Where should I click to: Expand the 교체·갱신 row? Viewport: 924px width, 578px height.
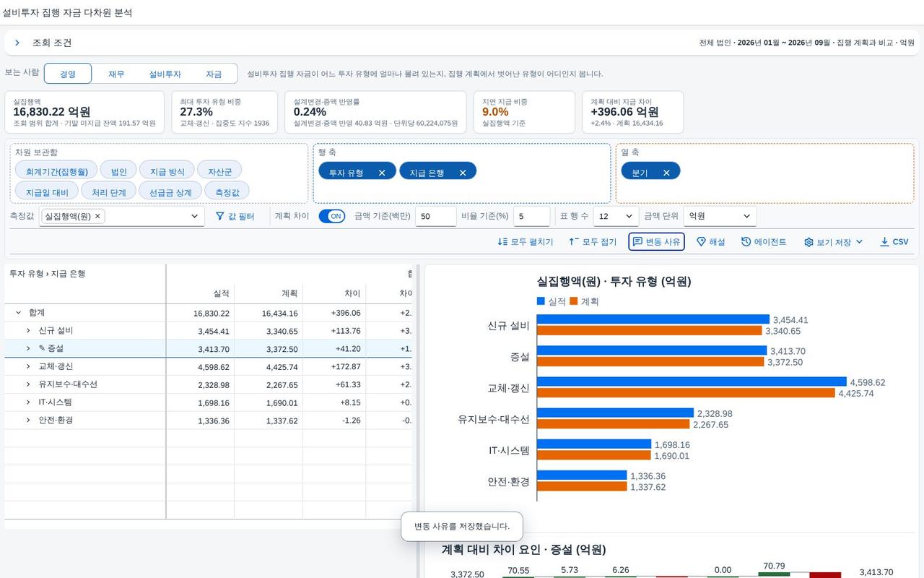[x=28, y=367]
